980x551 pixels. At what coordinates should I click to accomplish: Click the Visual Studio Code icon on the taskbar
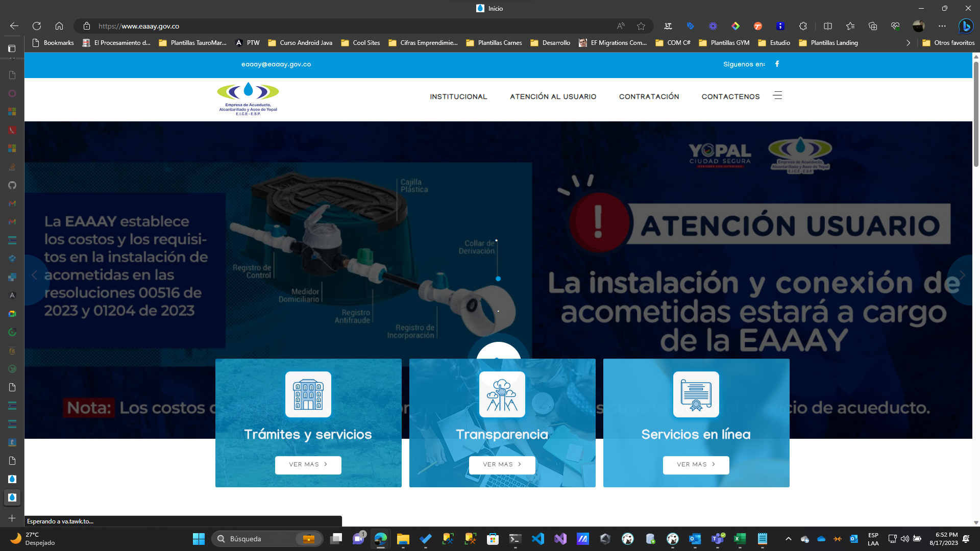pos(538,539)
